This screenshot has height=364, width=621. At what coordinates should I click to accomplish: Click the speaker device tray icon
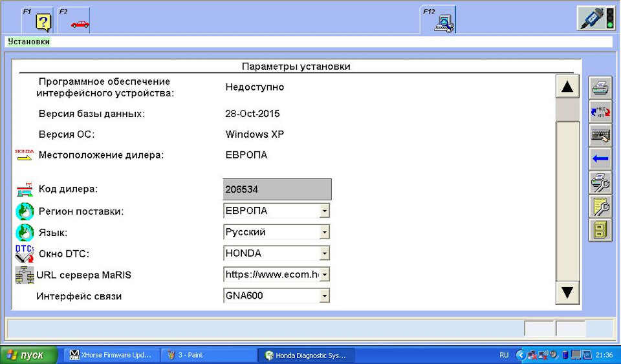[554, 355]
